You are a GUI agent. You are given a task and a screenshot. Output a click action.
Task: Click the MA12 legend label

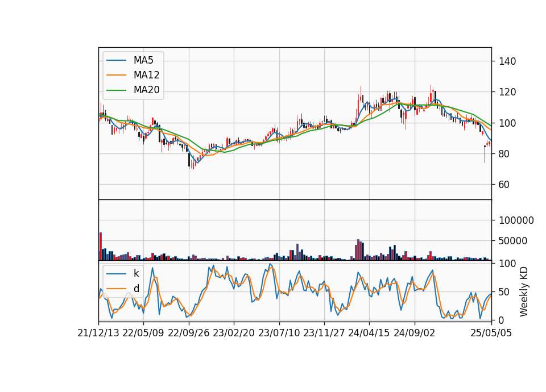click(146, 75)
